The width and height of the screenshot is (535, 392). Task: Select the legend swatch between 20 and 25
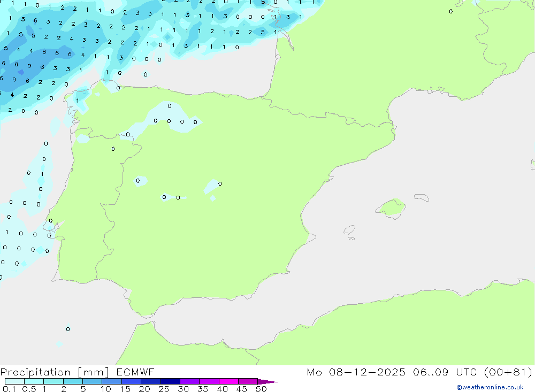pyautogui.click(x=151, y=381)
